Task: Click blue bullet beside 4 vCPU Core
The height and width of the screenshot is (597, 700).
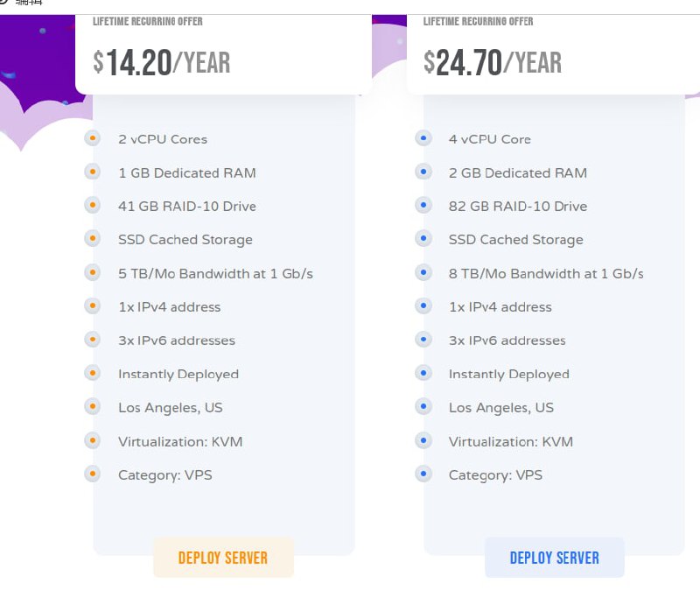Action: pos(423,138)
